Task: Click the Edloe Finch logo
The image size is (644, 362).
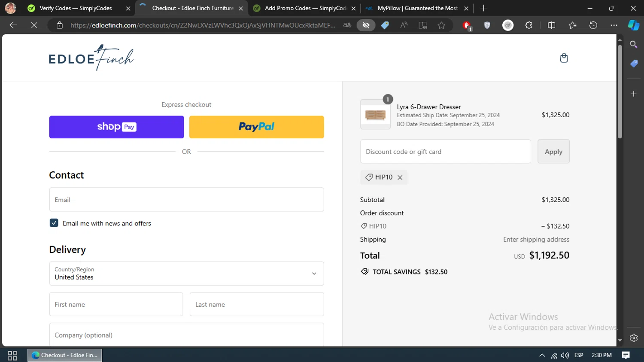Action: pyautogui.click(x=91, y=58)
